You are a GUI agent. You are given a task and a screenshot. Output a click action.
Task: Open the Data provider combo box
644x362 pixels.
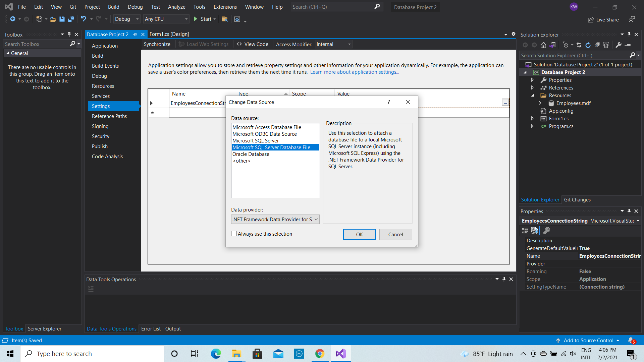tap(275, 220)
